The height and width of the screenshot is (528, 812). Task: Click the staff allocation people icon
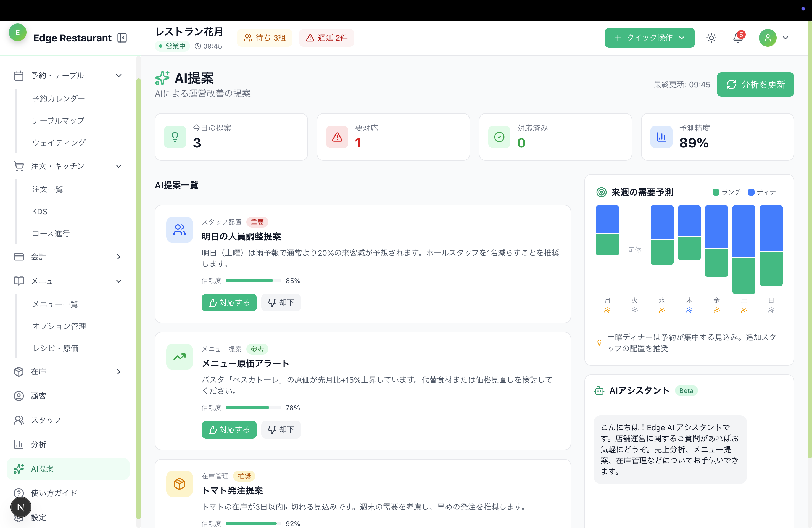coord(180,230)
